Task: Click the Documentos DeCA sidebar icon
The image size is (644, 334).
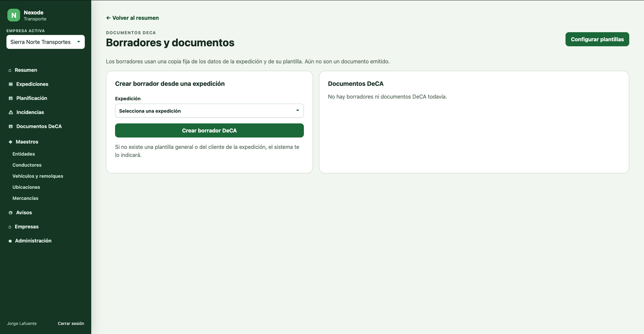Action: (x=11, y=126)
